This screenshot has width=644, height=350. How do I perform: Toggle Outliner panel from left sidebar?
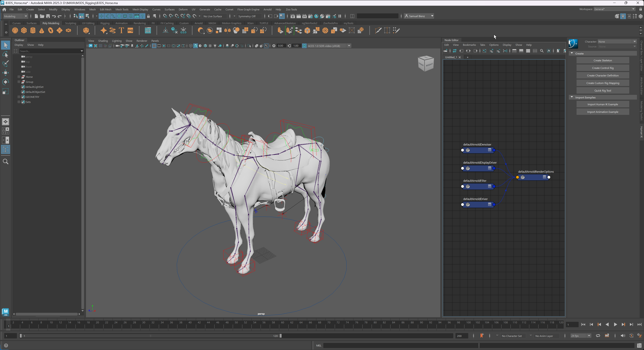6,150
